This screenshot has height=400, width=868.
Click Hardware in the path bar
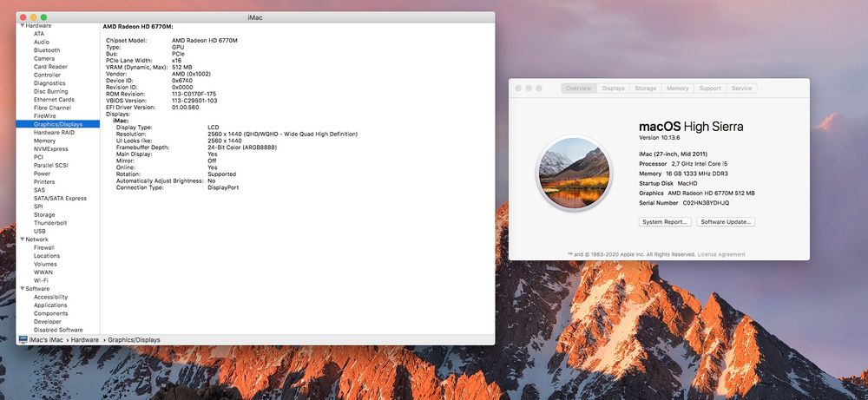85,339
